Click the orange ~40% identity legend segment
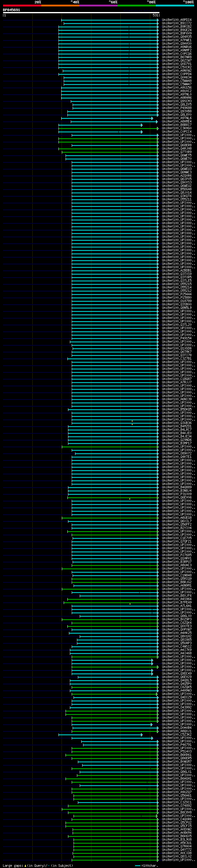 60,6
